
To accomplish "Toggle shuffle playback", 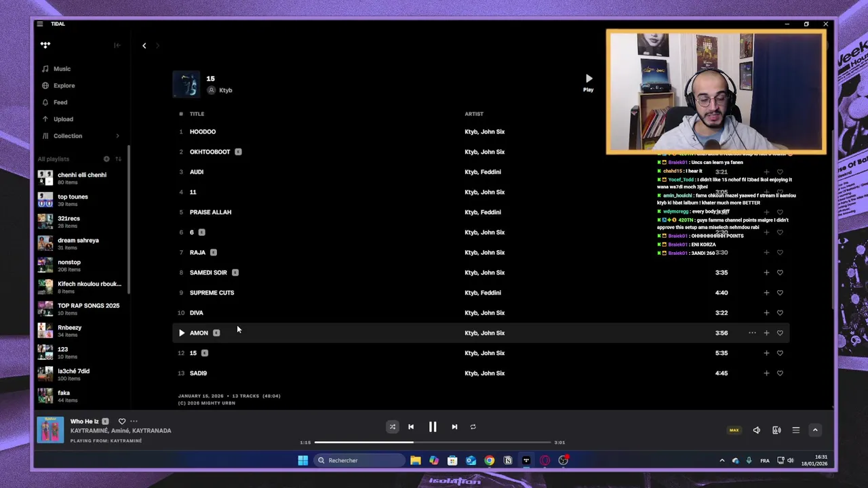I will point(392,427).
